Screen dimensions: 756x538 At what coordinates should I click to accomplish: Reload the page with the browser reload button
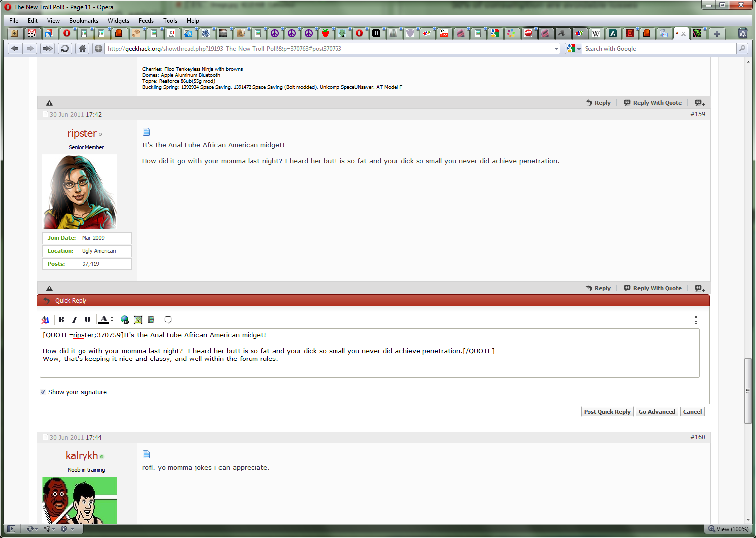point(64,49)
